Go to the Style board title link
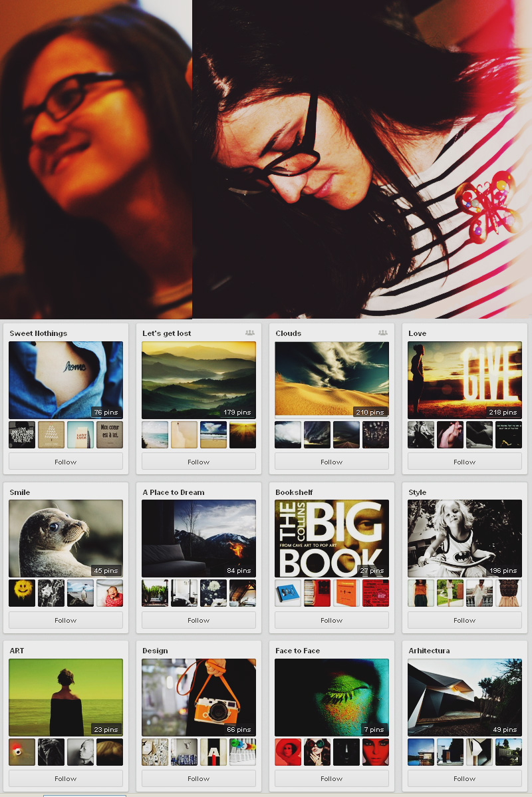 pyautogui.click(x=418, y=492)
